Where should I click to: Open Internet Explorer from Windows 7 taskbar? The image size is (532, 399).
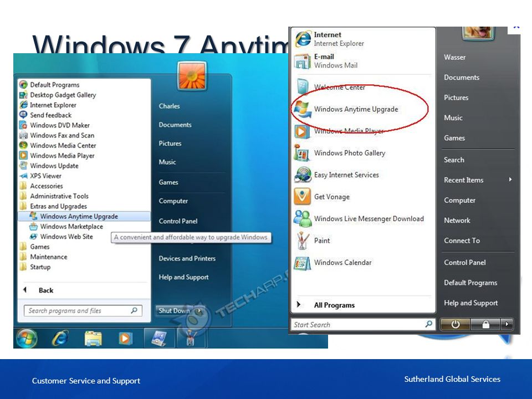60,338
